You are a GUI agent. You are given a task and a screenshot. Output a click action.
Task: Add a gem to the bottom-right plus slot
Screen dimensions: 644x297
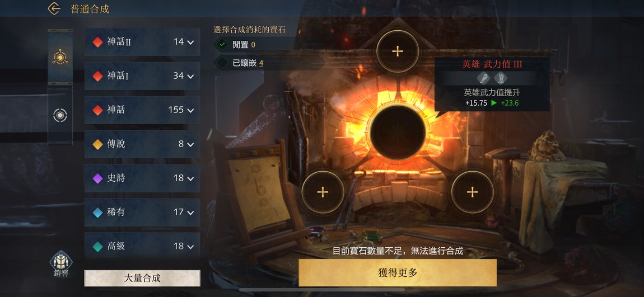[472, 192]
